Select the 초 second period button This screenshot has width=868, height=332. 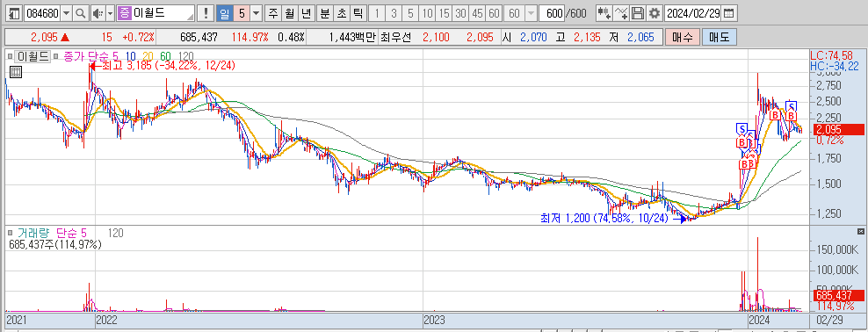(342, 12)
